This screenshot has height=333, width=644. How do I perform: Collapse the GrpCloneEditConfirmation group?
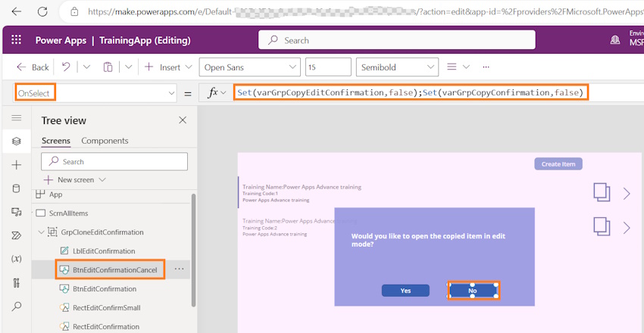pos(41,232)
